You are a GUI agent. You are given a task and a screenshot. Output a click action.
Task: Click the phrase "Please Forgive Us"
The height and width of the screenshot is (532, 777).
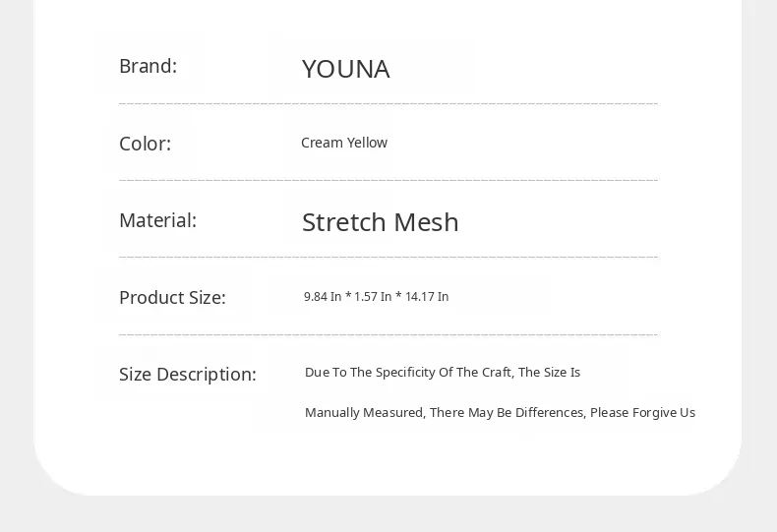click(x=642, y=413)
